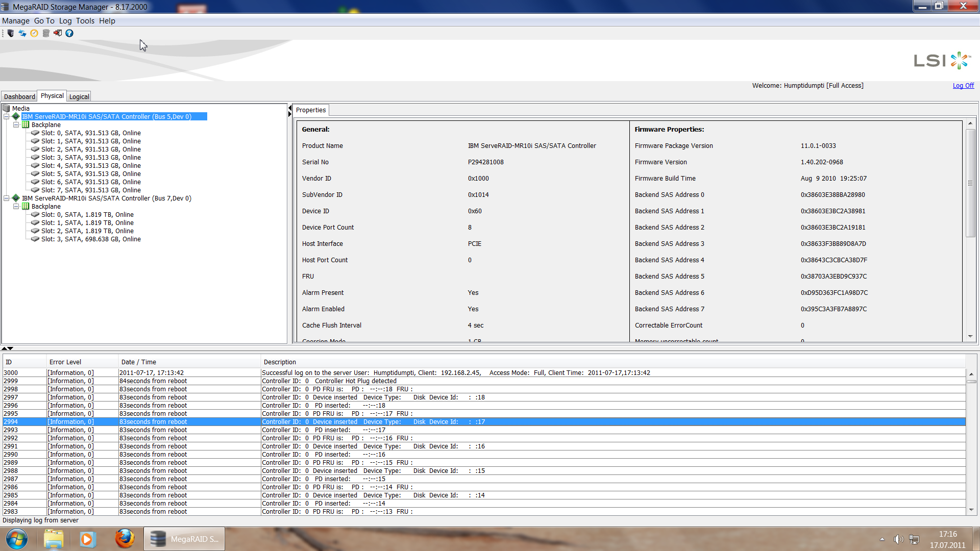Collapse the second ServeRAID controller (Bus 7) node
The width and height of the screenshot is (980, 551).
coord(7,198)
